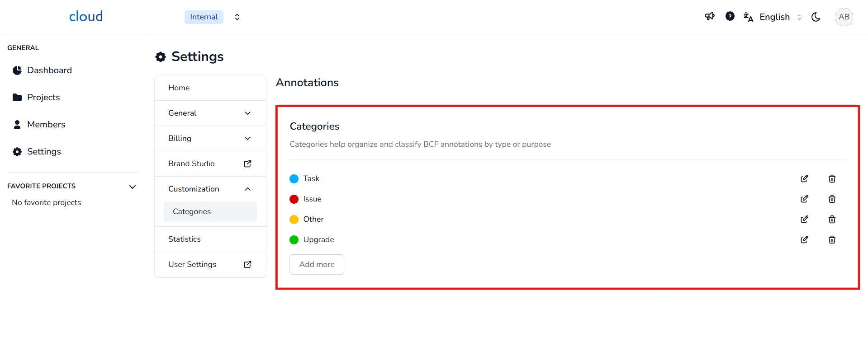Edit the Other category
The height and width of the screenshot is (346, 868).
[x=804, y=220]
